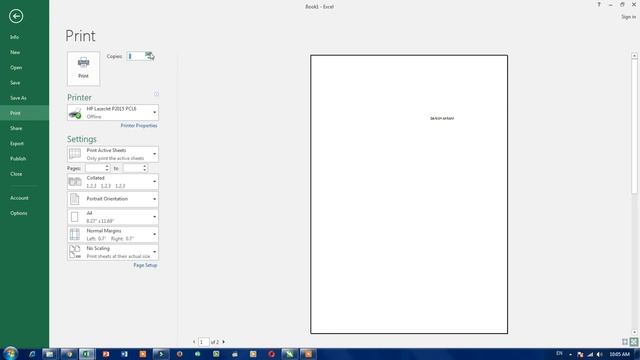Click the print preview page
Image resolution: width=640 pixels, height=360 pixels.
point(409,194)
